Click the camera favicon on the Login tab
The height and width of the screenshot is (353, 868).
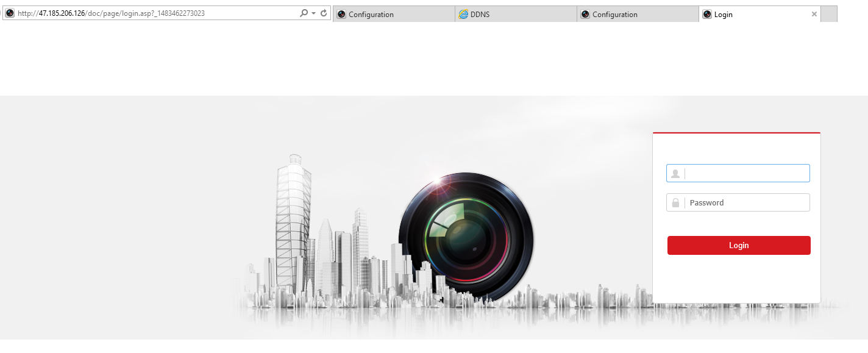coord(707,15)
